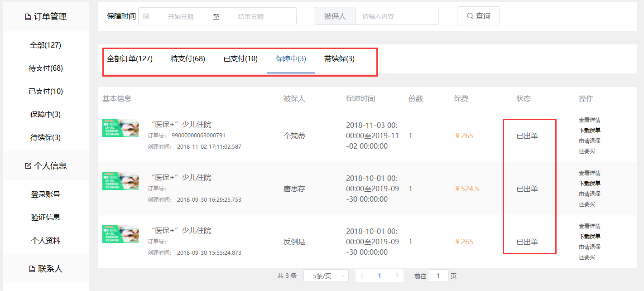Screen dimensions: 644x291
Task: Open 全部(127) in the sidebar
Action: coord(45,45)
